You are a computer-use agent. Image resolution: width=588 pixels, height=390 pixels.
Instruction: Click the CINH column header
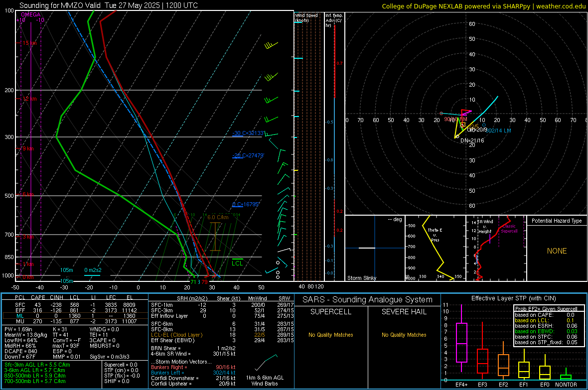(57, 297)
